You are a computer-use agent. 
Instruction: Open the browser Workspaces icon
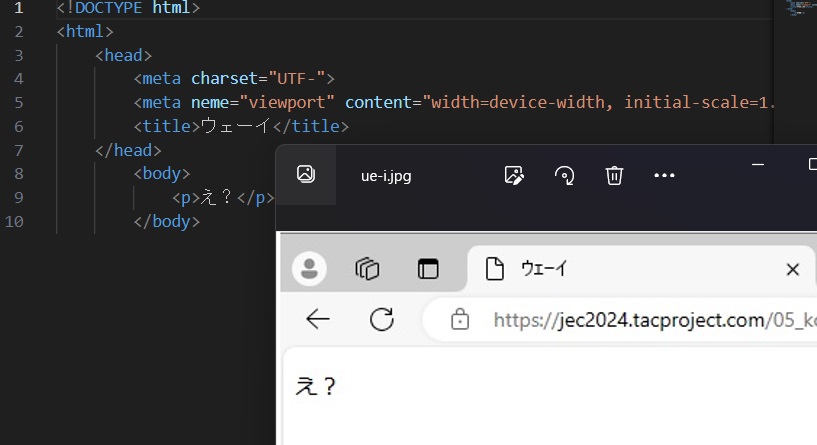pyautogui.click(x=368, y=268)
